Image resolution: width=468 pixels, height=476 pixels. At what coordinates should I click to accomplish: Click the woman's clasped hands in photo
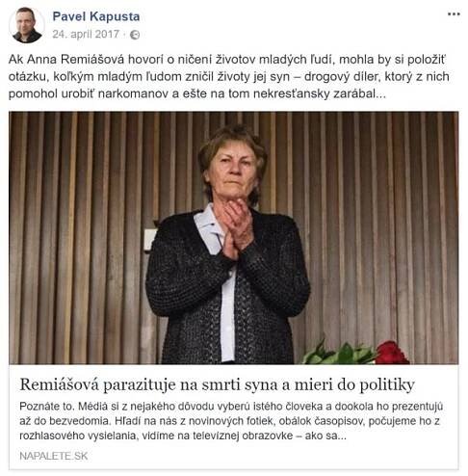235,228
